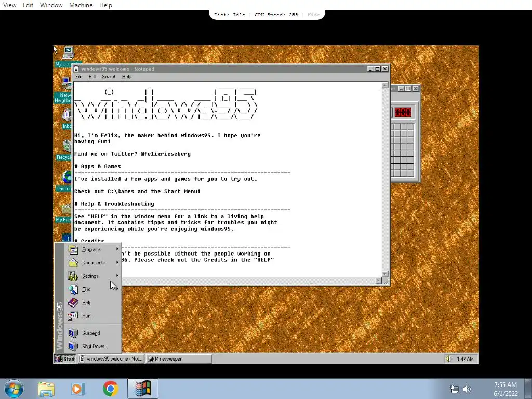Viewport: 532px width, 399px height.
Task: Select the Recycle Bin desktop icon
Action: (64, 150)
